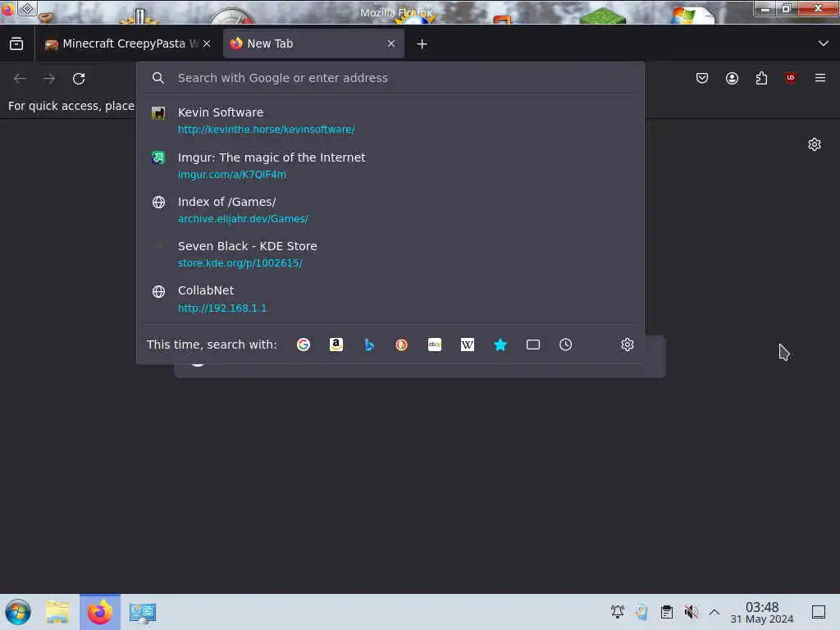Screen dimensions: 840x630
Task: Open Pocket save button in toolbar
Action: [x=702, y=78]
